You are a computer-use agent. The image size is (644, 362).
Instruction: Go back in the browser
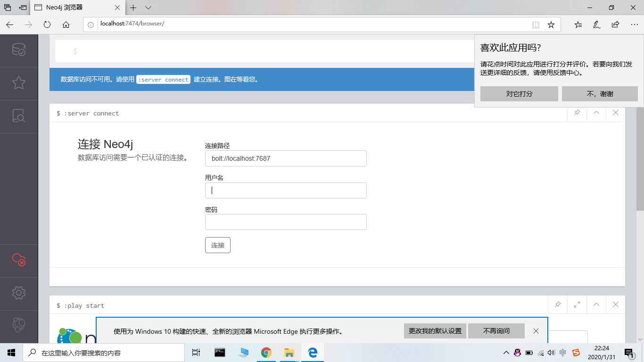click(9, 25)
